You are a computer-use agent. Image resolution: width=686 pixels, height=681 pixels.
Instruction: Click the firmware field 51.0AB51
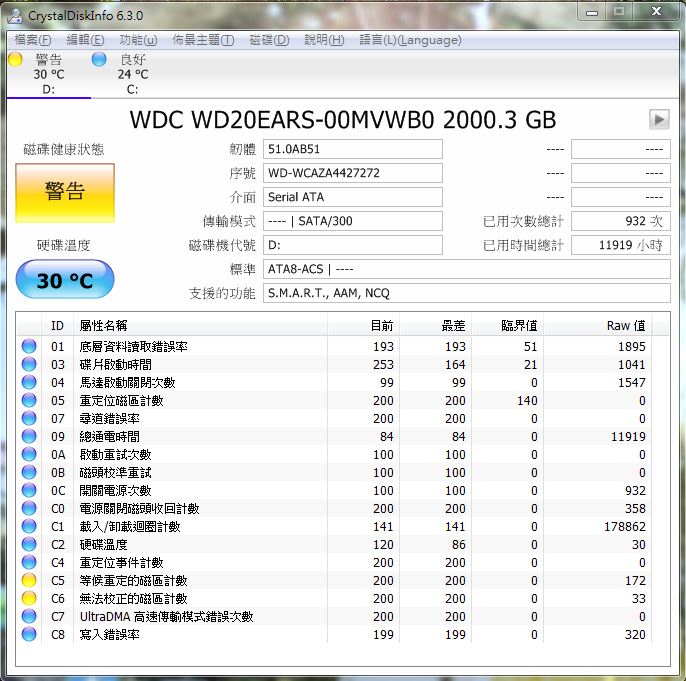(353, 149)
